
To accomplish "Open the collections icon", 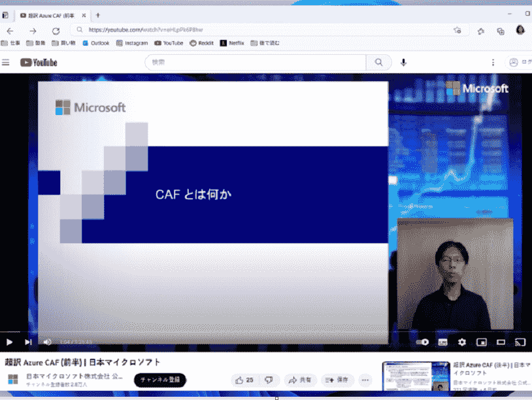I will coord(501,31).
